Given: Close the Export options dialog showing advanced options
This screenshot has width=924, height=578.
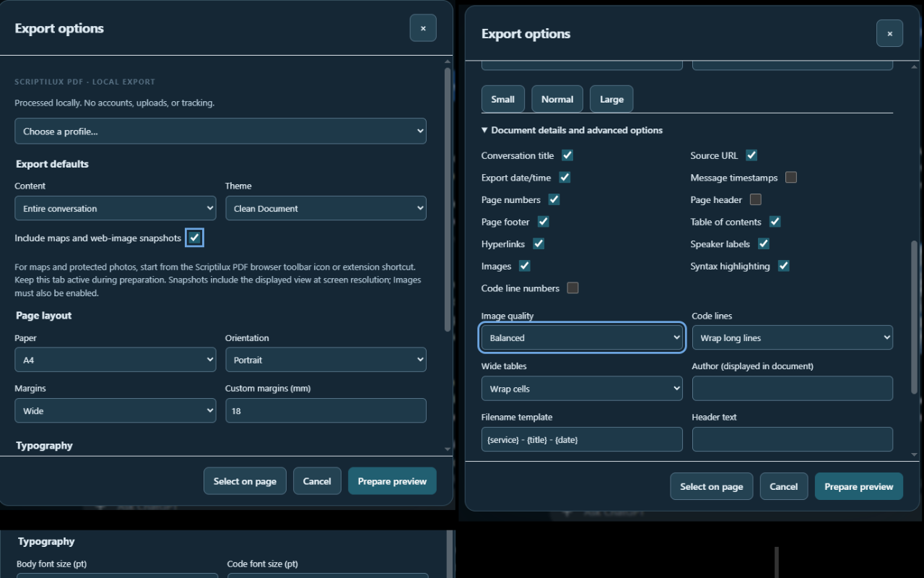Looking at the screenshot, I should [x=889, y=33].
